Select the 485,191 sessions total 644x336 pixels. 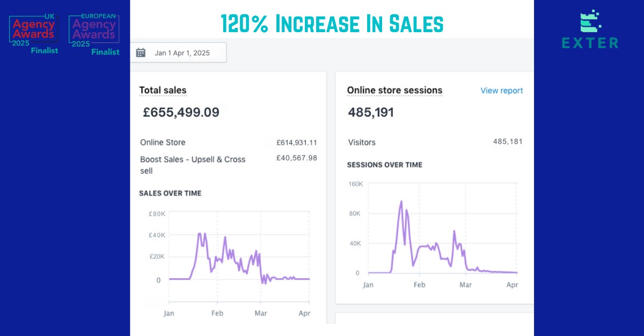[371, 113]
